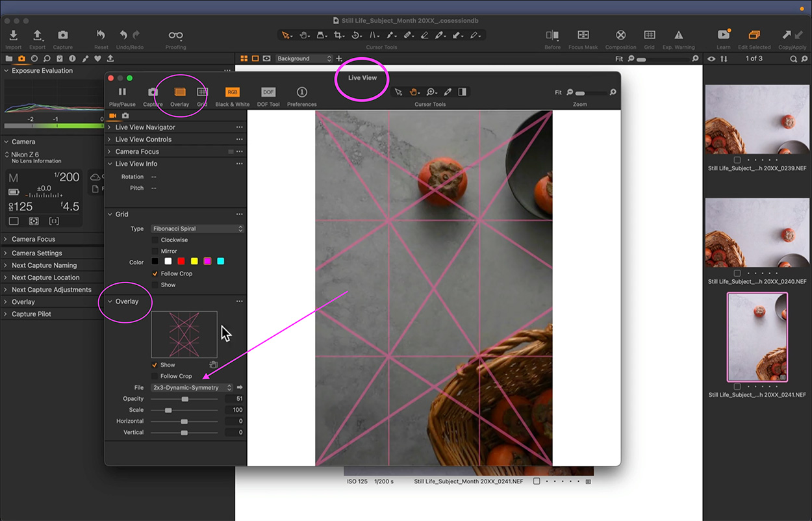Uncheck Show in the Overlay panel

point(155,364)
